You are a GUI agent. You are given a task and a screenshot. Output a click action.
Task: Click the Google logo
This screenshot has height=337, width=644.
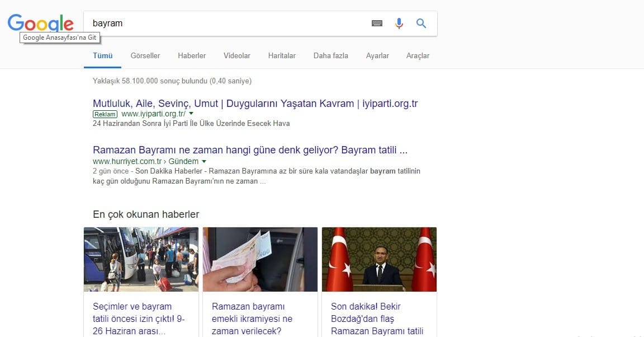click(x=40, y=23)
